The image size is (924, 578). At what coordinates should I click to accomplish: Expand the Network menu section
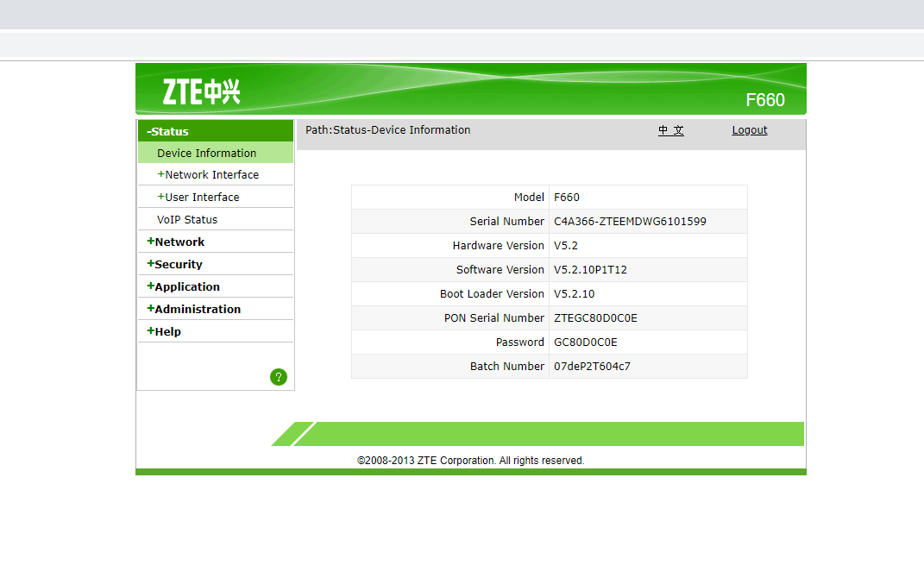click(176, 242)
